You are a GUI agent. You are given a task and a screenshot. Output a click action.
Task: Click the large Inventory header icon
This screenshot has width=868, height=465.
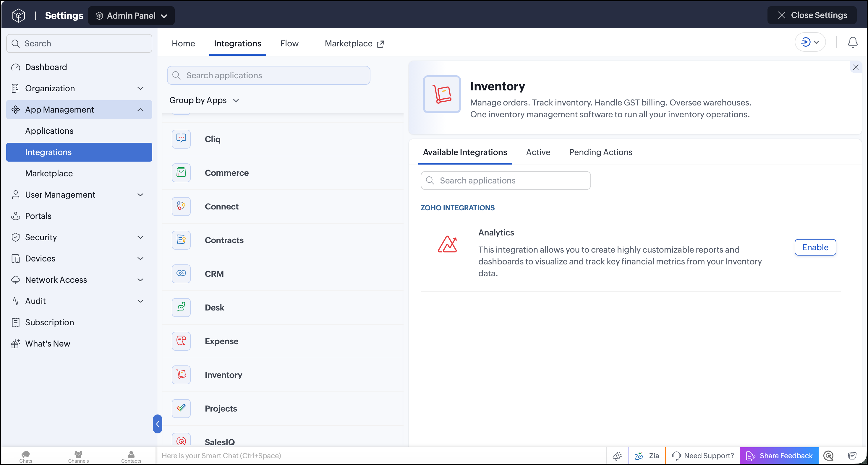point(442,94)
